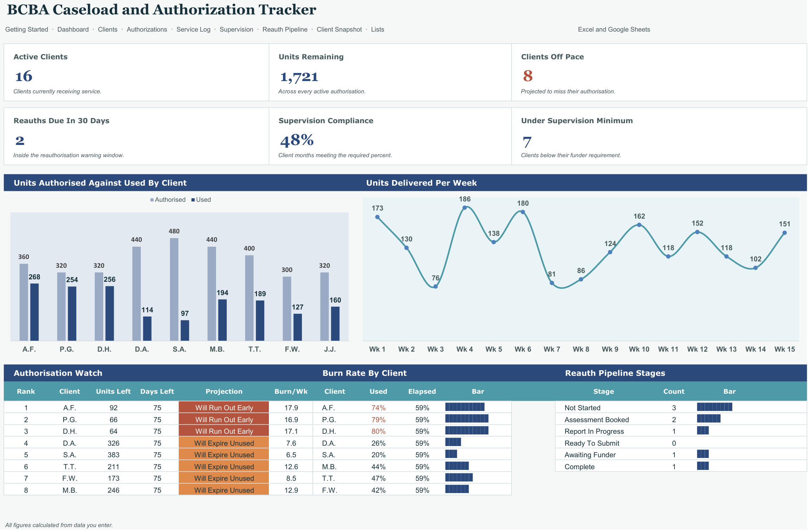Click the Projection column header
This screenshot has width=811, height=532.
224,391
